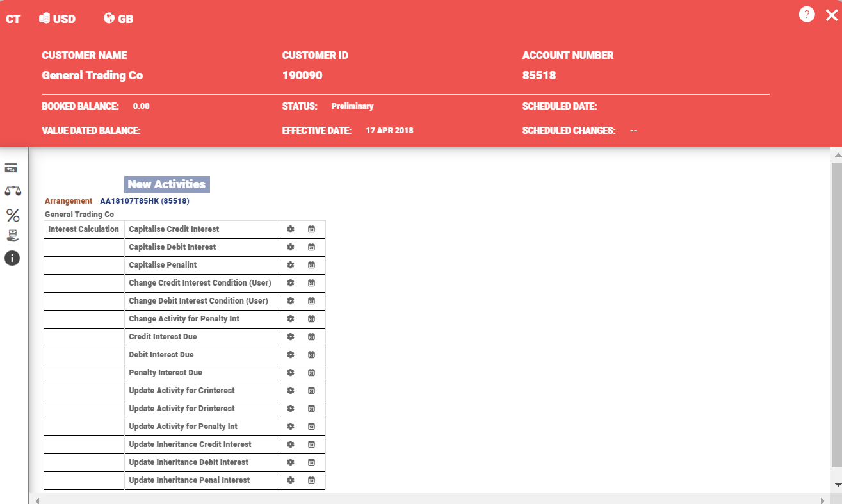This screenshot has width=842, height=504.
Task: Click the vertical scrollbar down arrow
Action: pyautogui.click(x=836, y=485)
